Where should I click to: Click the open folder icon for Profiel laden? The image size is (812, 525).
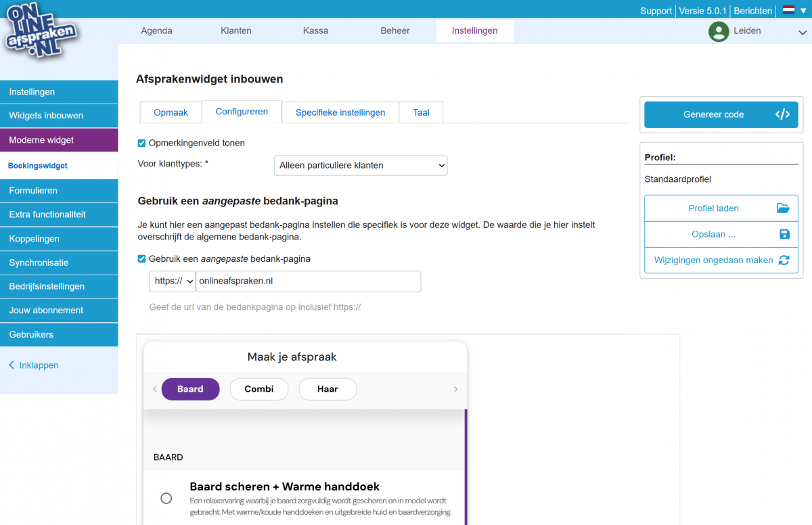783,208
